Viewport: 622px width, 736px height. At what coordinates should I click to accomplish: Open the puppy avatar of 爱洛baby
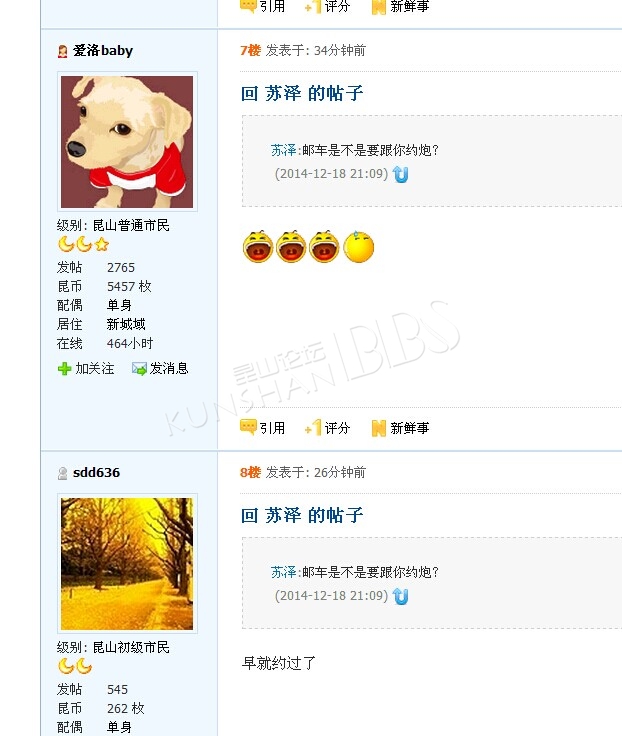127,142
